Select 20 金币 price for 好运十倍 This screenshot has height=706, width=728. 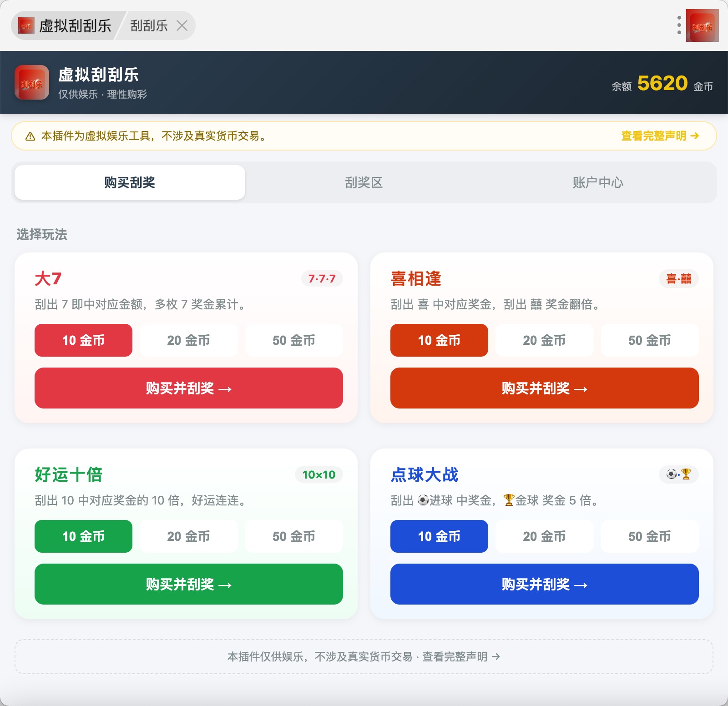(x=188, y=536)
